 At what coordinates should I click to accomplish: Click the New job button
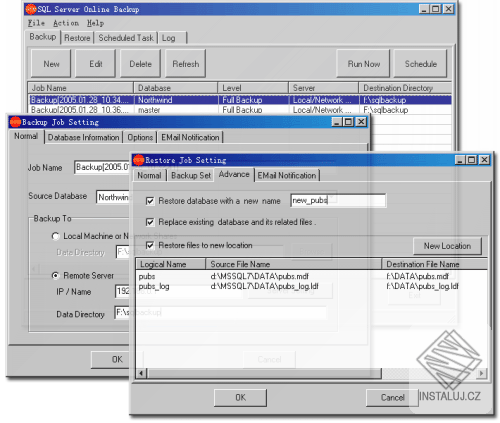coord(51,64)
